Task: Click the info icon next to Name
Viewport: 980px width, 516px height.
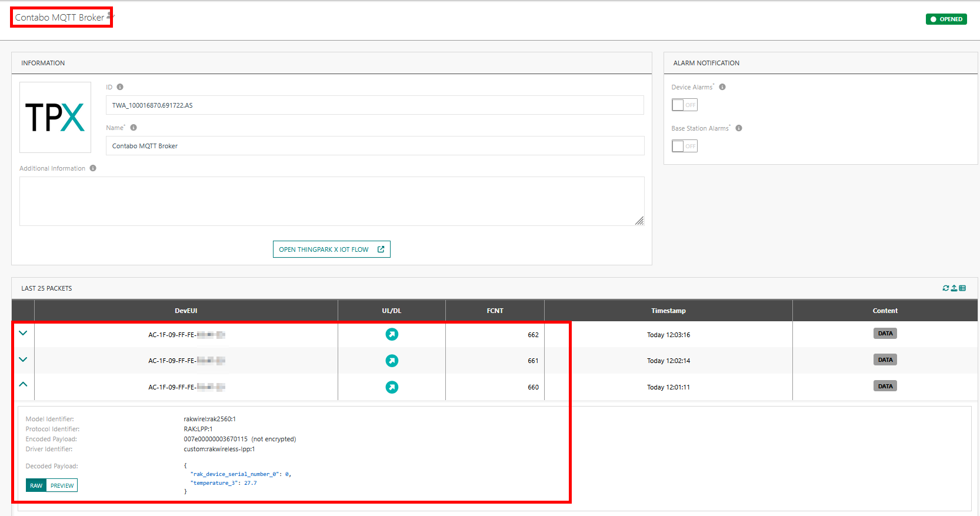Action: 134,128
